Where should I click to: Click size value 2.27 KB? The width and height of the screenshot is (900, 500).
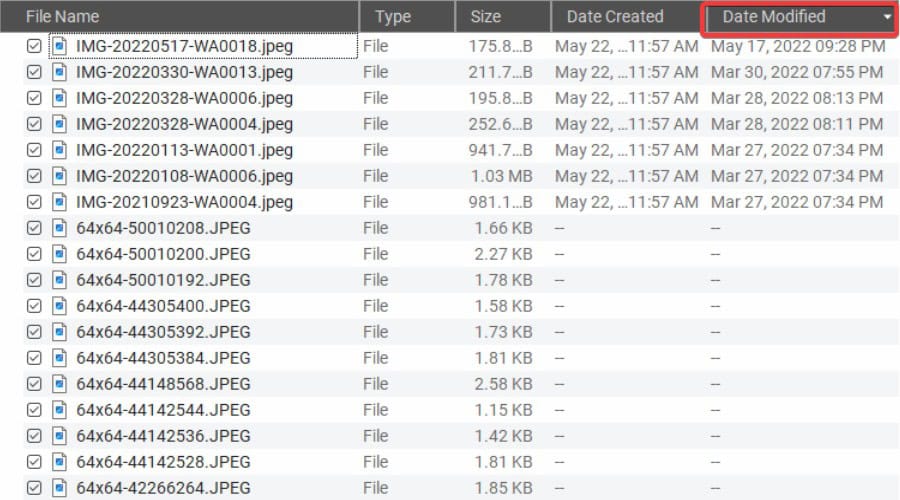pyautogui.click(x=503, y=254)
